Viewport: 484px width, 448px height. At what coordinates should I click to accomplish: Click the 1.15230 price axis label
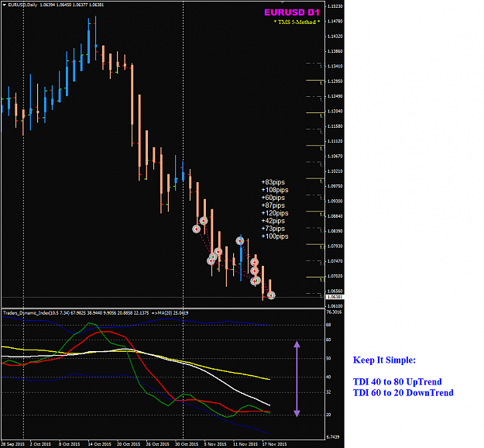[335, 6]
